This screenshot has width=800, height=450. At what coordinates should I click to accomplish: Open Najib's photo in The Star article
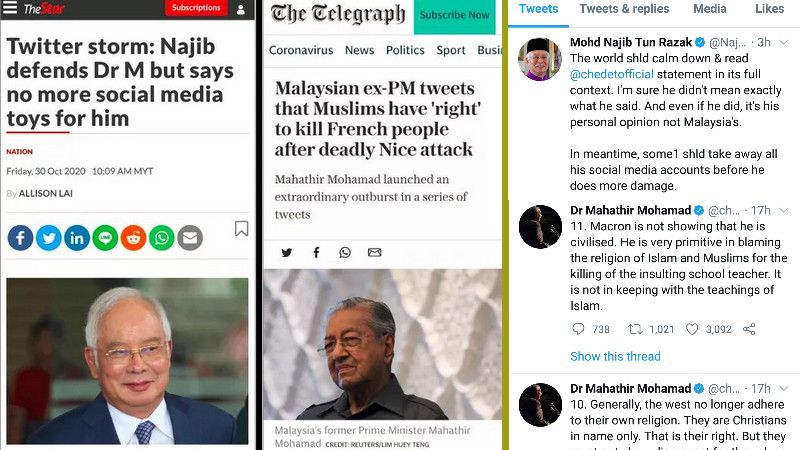click(128, 361)
